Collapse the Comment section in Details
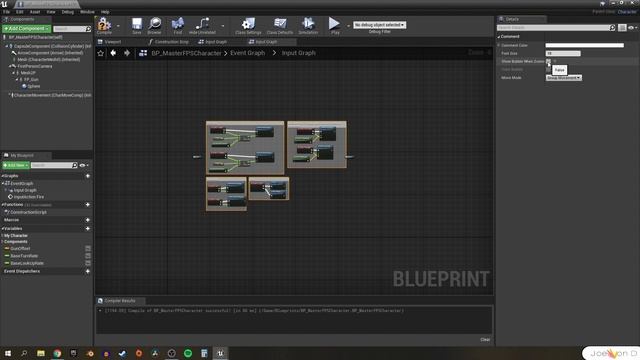Viewport: 640px width, 360px height. pyautogui.click(x=499, y=37)
